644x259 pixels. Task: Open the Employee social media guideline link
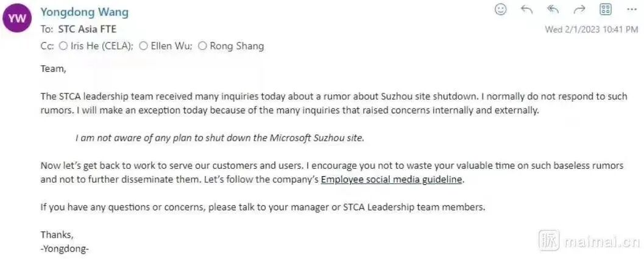[392, 179]
